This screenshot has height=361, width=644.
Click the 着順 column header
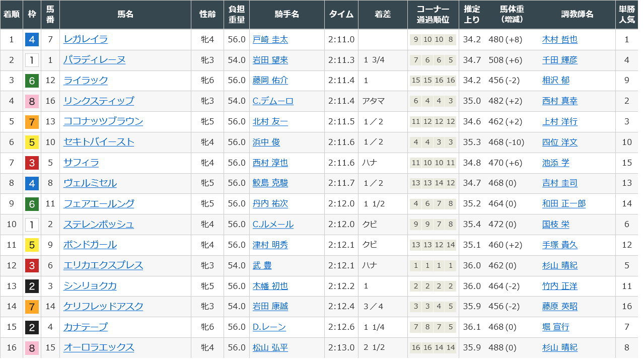click(x=12, y=15)
